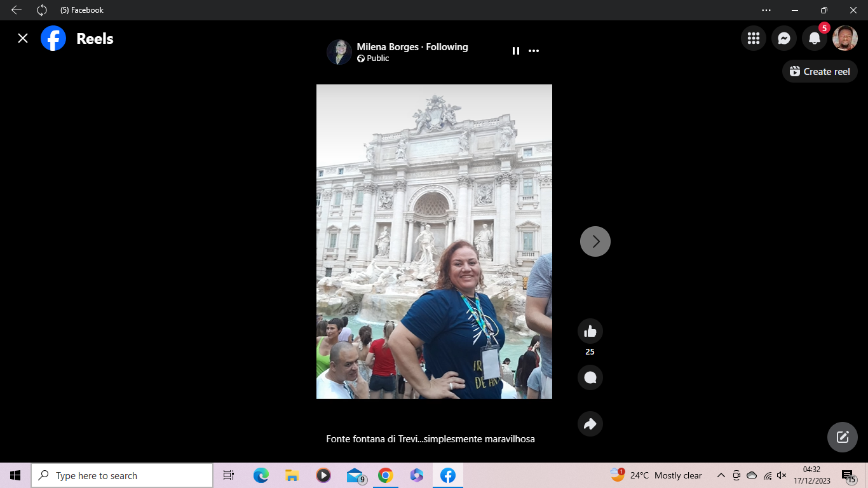The width and height of the screenshot is (868, 488).
Task: Switch to Google Chrome on the taskbar
Action: (386, 475)
